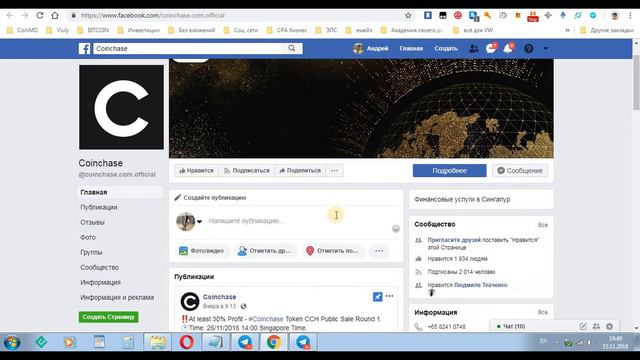The height and width of the screenshot is (360, 640).
Task: Select Сообщество in the page sidebar
Action: 100,267
